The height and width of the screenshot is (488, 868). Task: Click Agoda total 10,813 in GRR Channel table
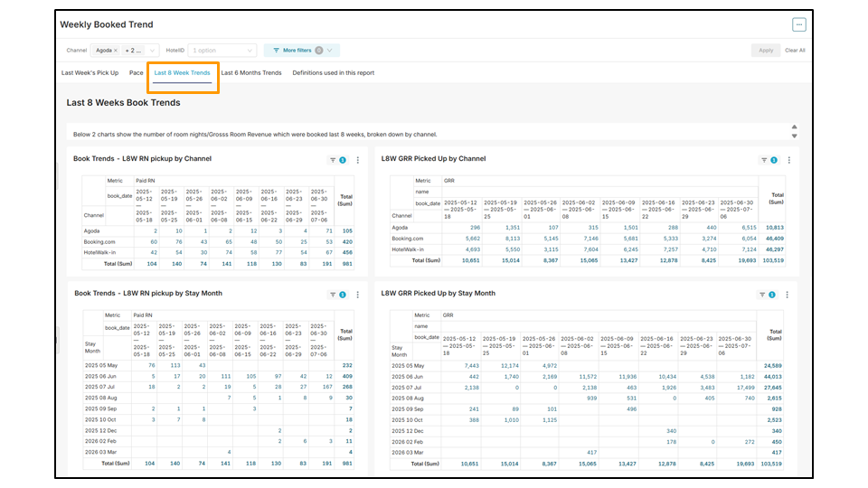point(775,228)
